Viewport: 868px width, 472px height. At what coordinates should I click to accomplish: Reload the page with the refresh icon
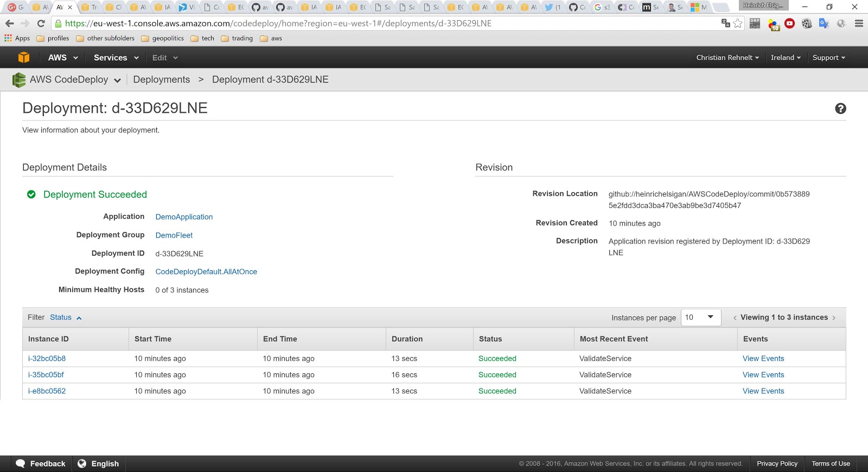(41, 23)
